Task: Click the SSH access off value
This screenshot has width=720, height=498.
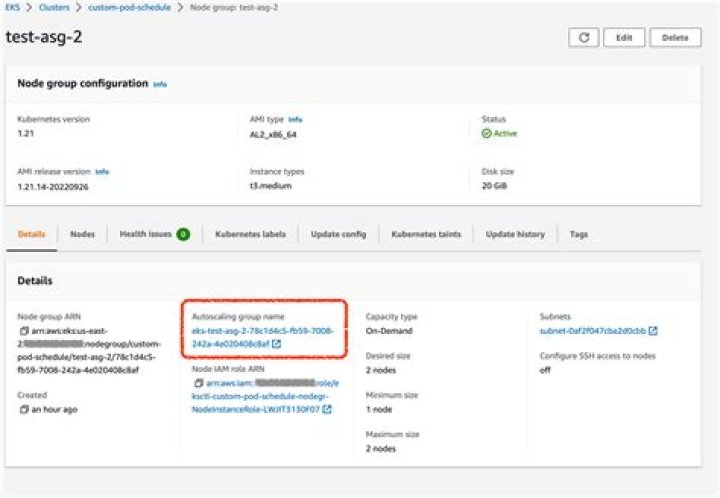Action: tap(545, 370)
